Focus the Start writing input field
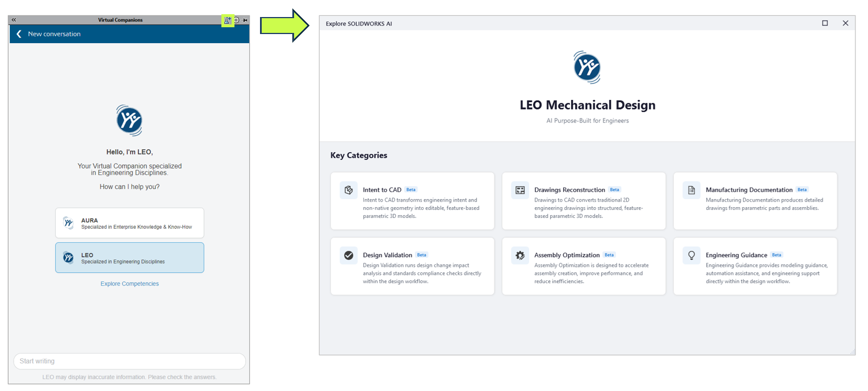 coord(129,361)
